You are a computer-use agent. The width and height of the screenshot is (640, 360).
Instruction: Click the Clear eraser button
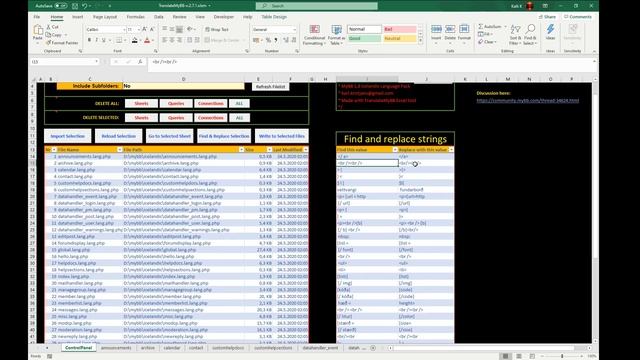487,42
